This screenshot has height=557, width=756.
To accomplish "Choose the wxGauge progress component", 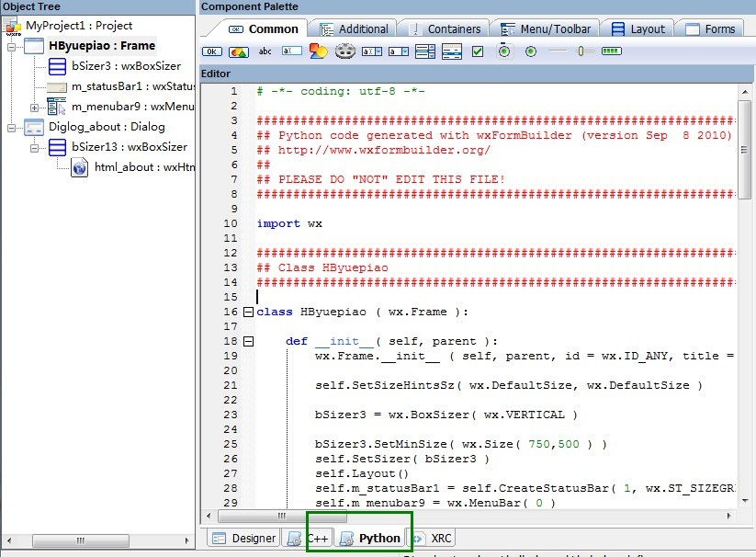I will click(612, 51).
